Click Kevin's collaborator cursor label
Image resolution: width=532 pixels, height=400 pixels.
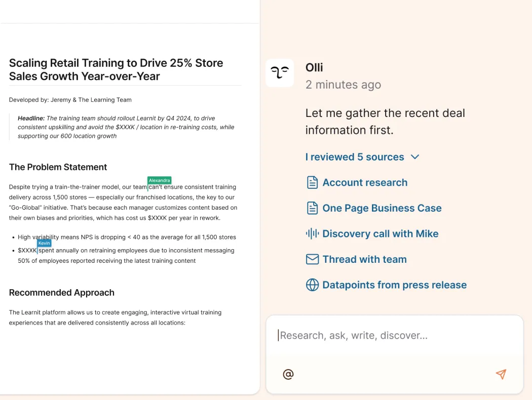44,243
